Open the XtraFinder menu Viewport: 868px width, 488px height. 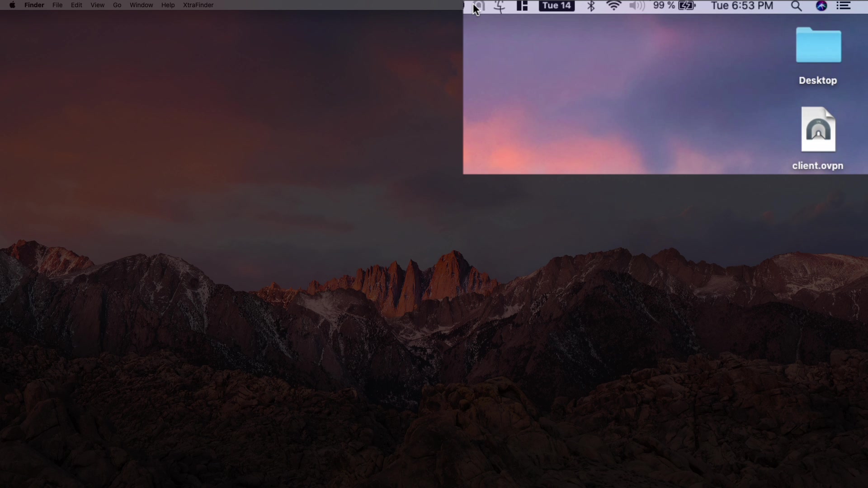coord(198,5)
